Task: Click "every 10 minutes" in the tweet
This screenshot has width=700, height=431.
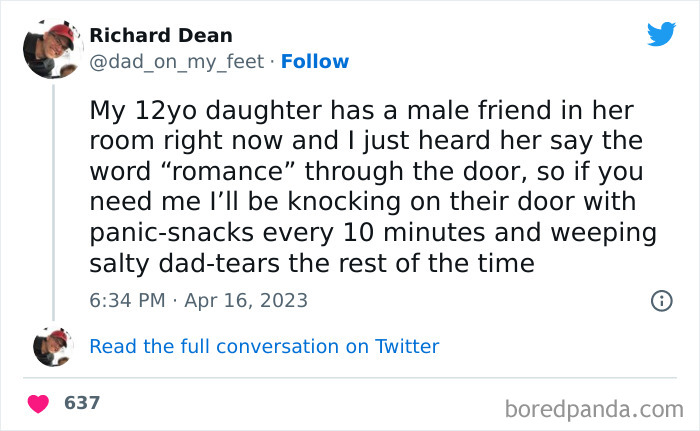Action: point(342,233)
